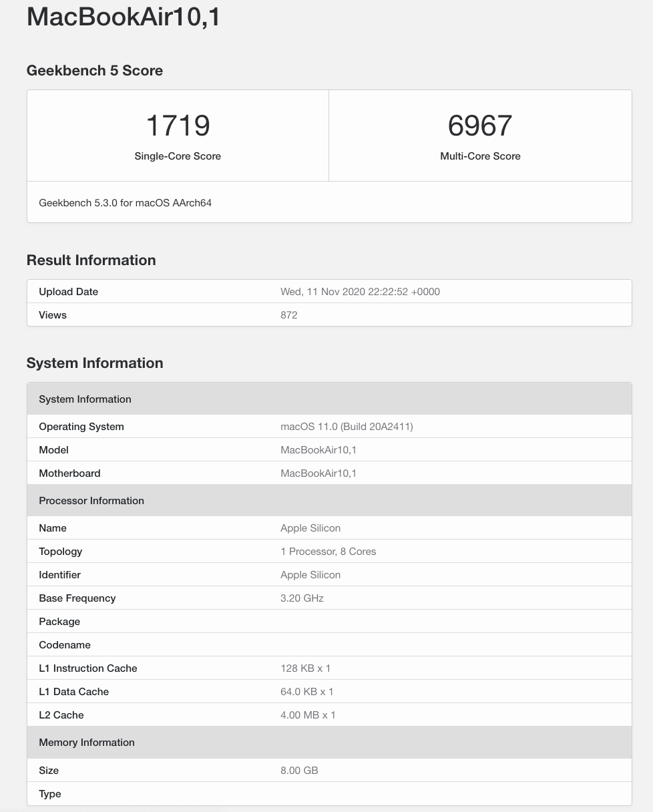Click the gray System Information table header

(329, 399)
